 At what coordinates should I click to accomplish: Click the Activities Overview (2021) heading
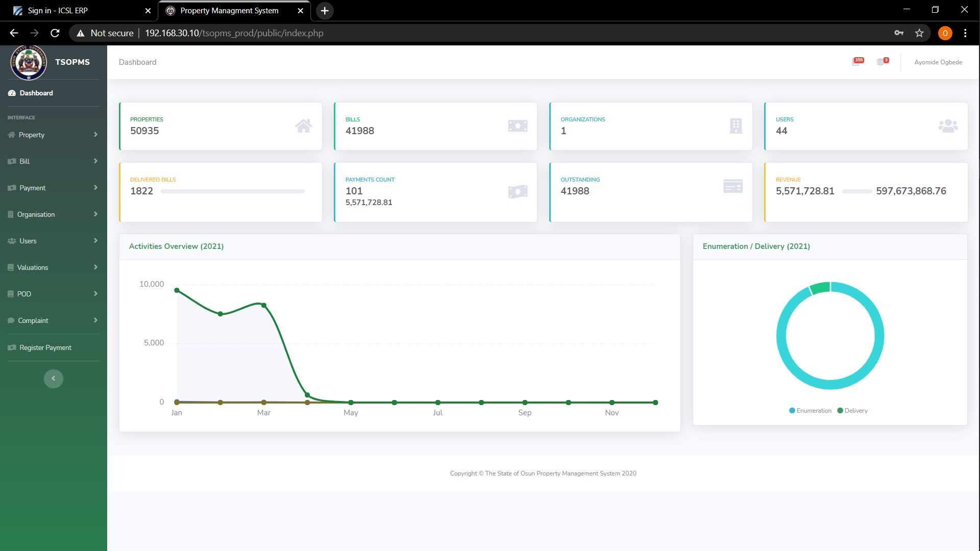(x=176, y=246)
